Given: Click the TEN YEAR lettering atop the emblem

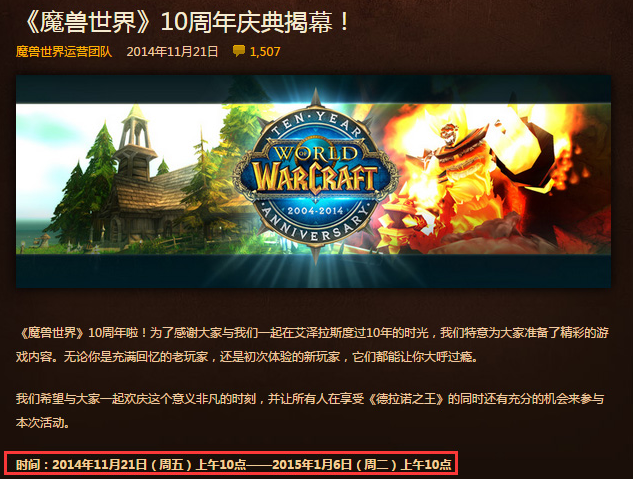Looking at the screenshot, I should [316, 123].
